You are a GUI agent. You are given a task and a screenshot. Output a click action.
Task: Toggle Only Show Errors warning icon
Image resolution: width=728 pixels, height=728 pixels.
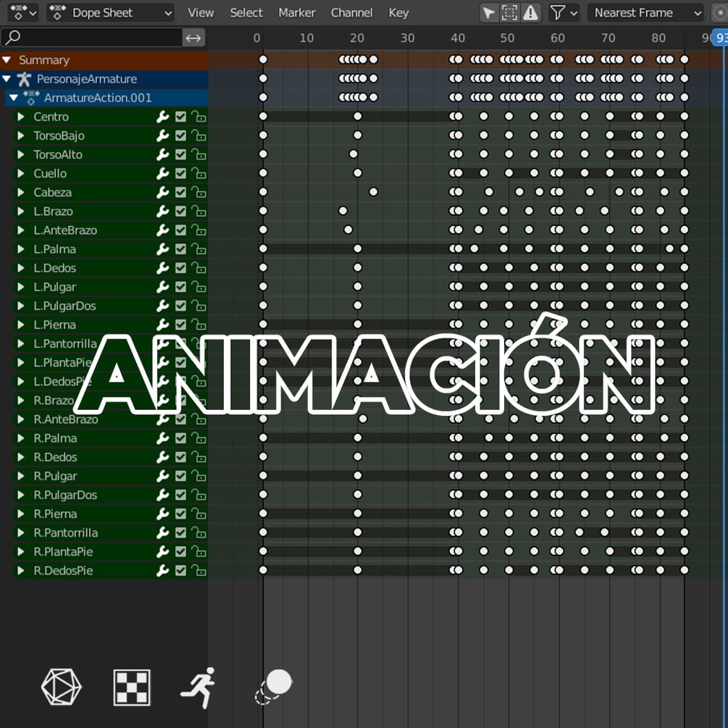pos(530,13)
